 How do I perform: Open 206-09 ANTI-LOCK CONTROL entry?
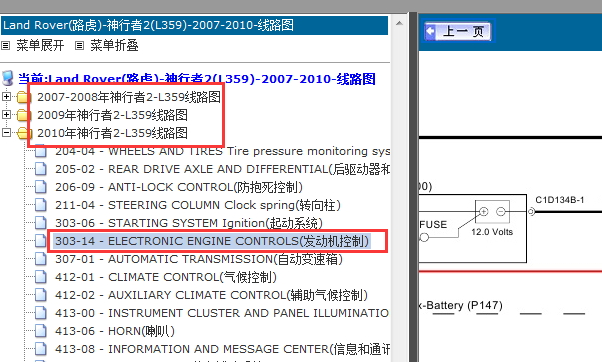[179, 187]
